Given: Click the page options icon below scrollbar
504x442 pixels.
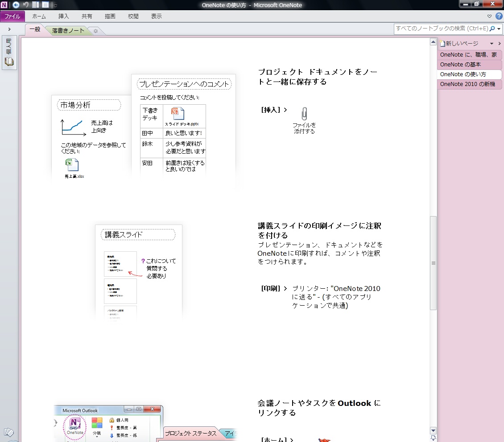Looking at the screenshot, I should pos(433,438).
